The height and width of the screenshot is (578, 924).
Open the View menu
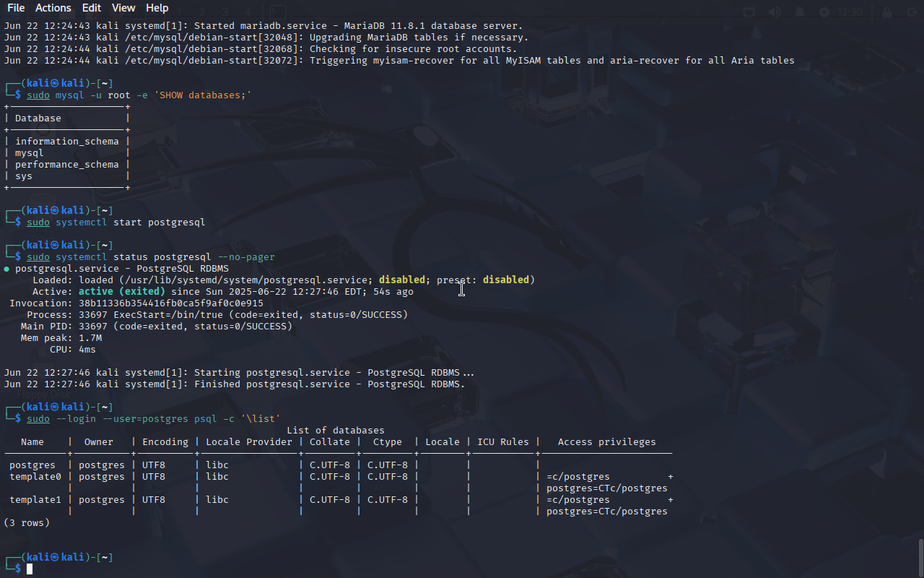[x=123, y=8]
